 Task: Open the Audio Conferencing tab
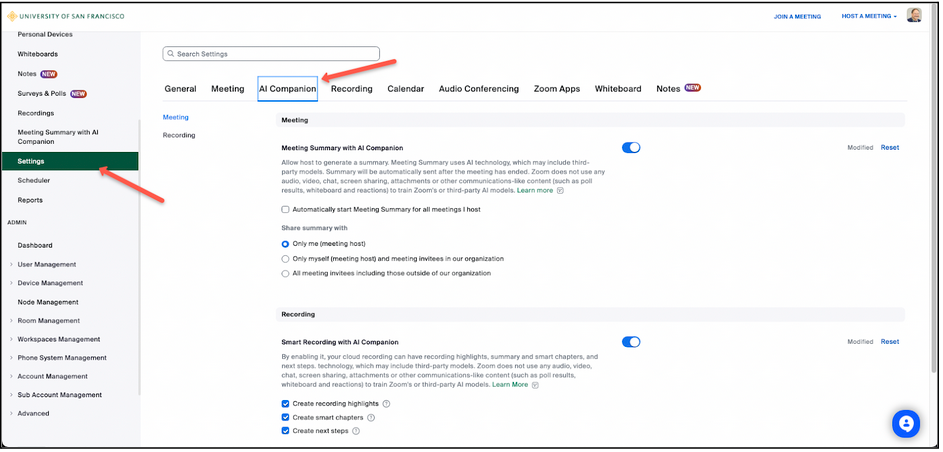[478, 89]
